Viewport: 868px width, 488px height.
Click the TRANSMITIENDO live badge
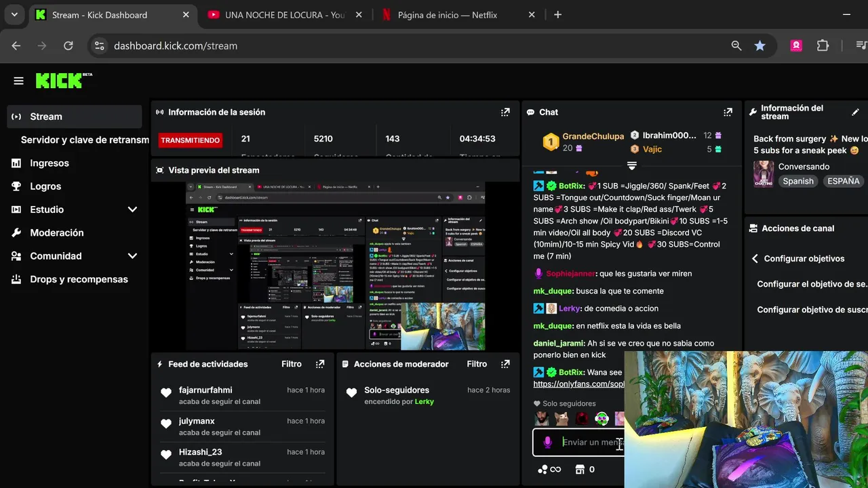tap(190, 140)
